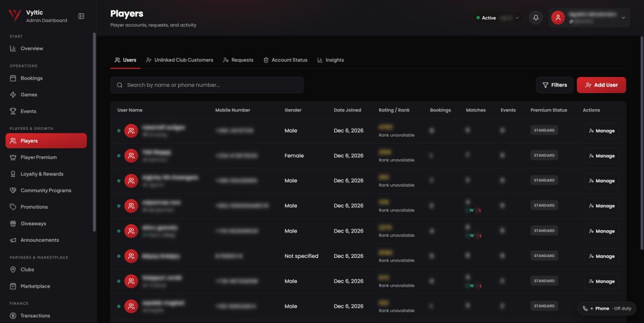644x323 pixels.
Task: Click the Vyltic logo icon
Action: tap(15, 16)
